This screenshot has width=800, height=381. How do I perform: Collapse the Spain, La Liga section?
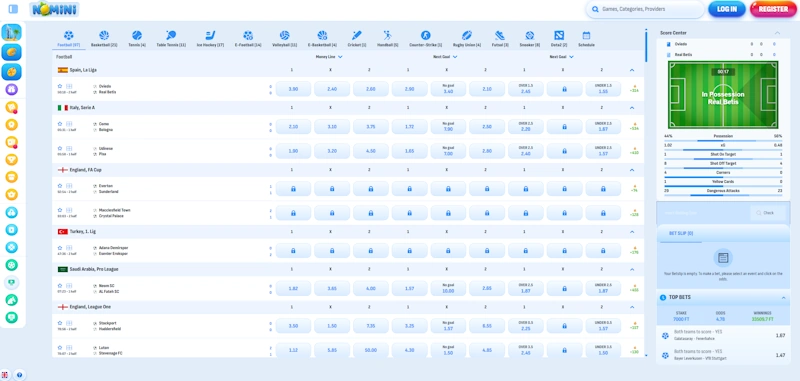(632, 70)
